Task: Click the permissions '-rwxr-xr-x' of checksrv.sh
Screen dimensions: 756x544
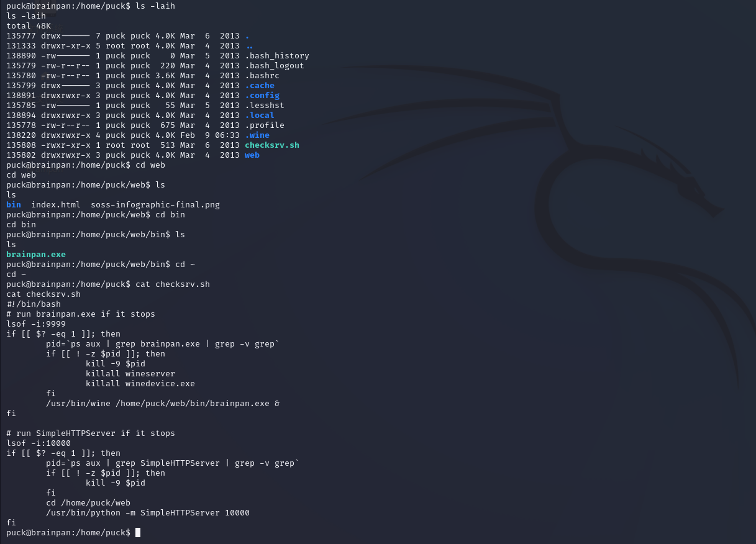Action: [x=66, y=145]
